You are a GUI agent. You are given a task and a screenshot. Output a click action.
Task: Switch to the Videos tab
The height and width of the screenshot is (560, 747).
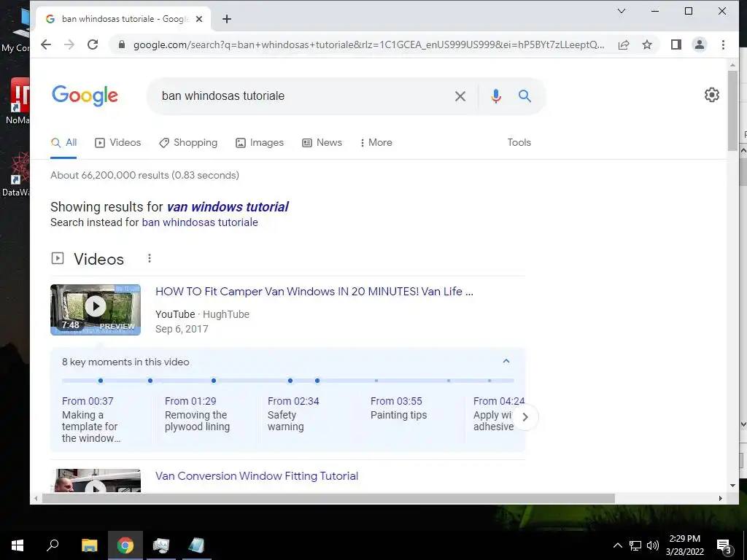[x=118, y=142]
